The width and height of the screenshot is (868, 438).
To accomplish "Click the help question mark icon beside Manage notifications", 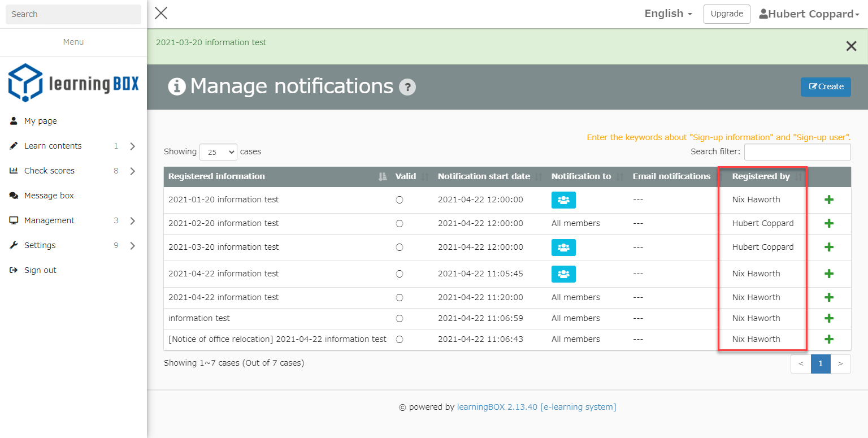I will [x=407, y=87].
